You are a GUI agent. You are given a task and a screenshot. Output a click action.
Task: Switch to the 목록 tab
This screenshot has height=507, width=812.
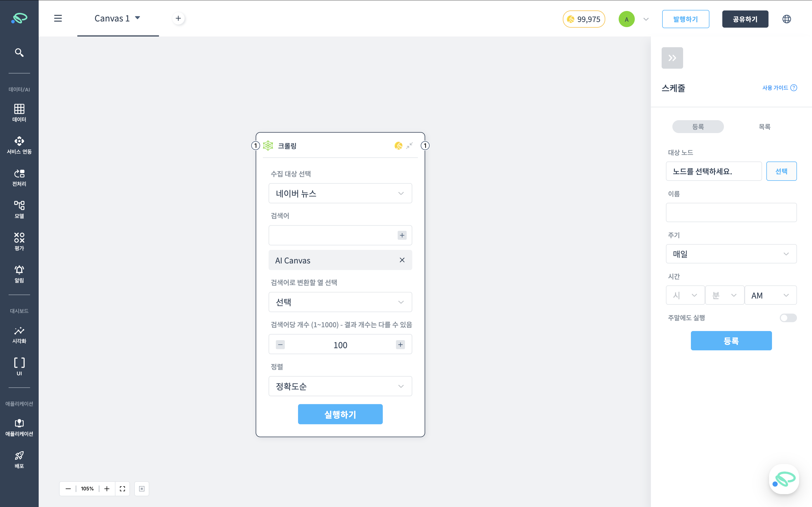point(764,126)
